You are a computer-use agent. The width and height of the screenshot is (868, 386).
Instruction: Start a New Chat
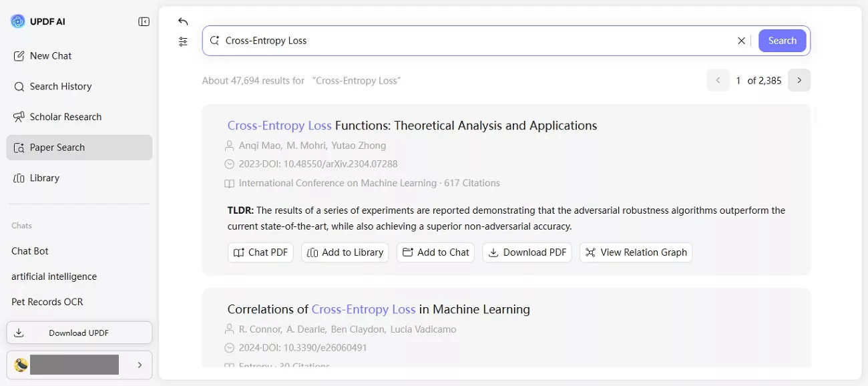[49, 55]
